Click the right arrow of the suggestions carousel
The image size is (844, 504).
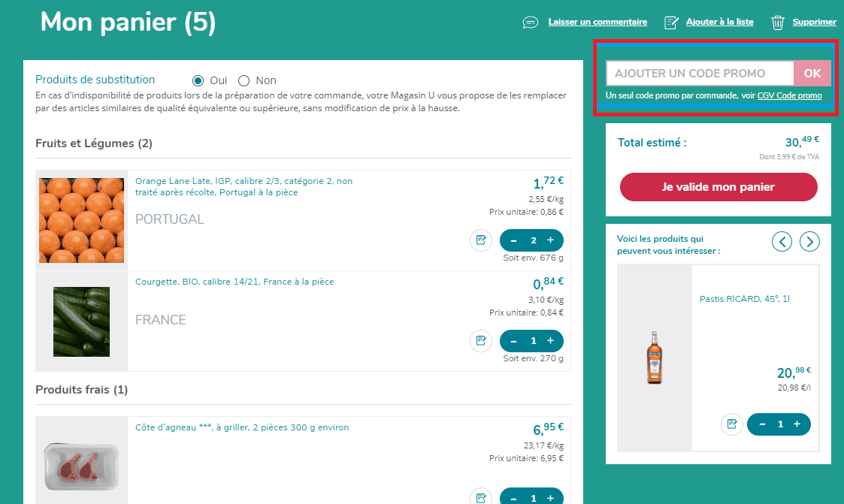pyautogui.click(x=809, y=241)
